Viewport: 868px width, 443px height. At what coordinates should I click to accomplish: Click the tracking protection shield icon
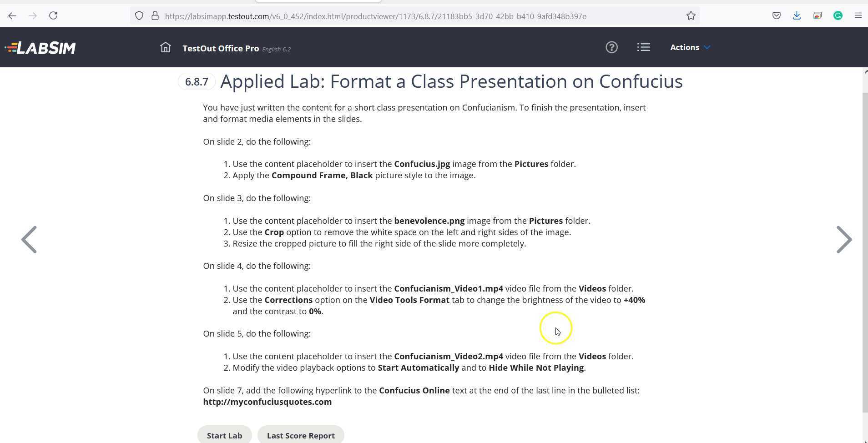coord(139,15)
